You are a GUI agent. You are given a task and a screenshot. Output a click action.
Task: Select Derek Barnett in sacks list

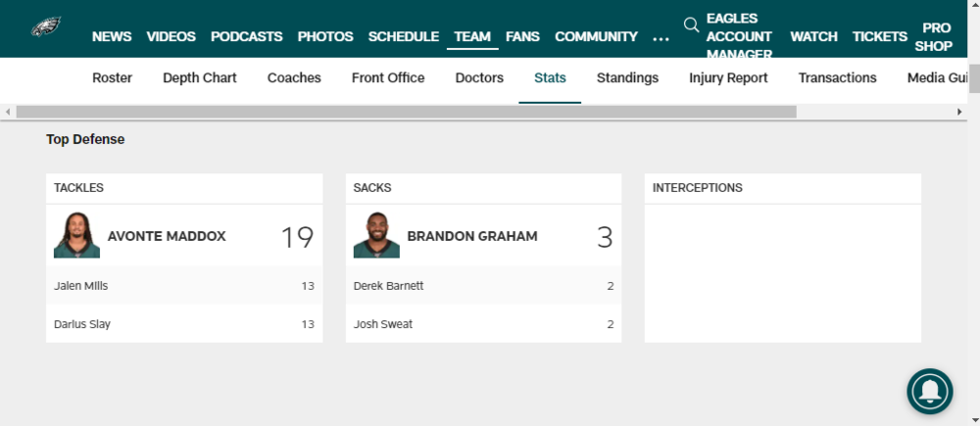tap(388, 286)
